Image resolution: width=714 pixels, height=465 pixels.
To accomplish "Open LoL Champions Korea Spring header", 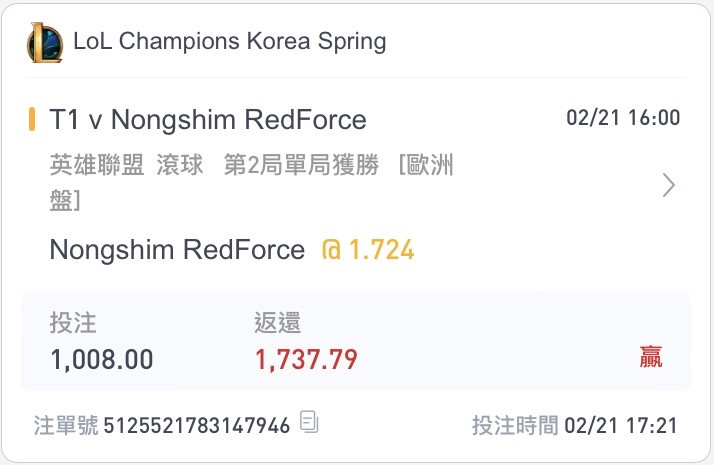I will pyautogui.click(x=230, y=41).
